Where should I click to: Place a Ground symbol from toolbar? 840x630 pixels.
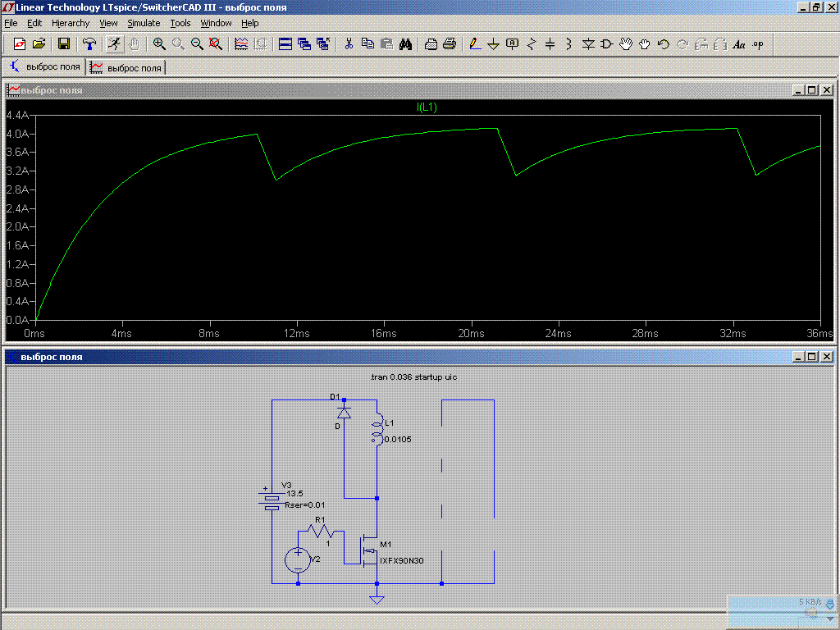pos(493,44)
